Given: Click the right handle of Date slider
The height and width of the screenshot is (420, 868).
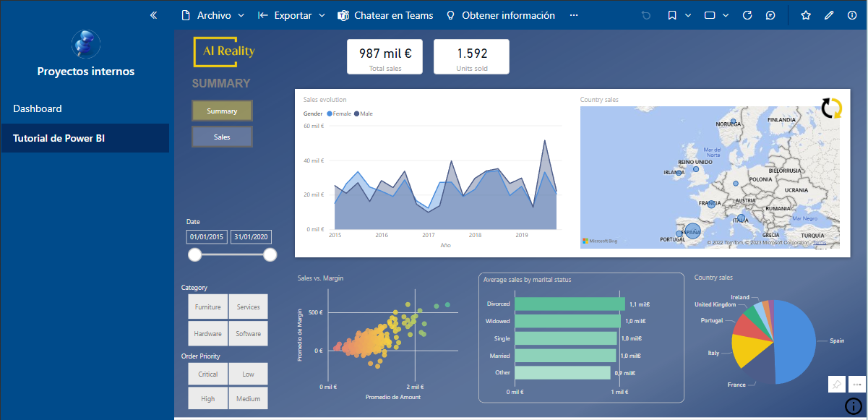Looking at the screenshot, I should click(270, 254).
